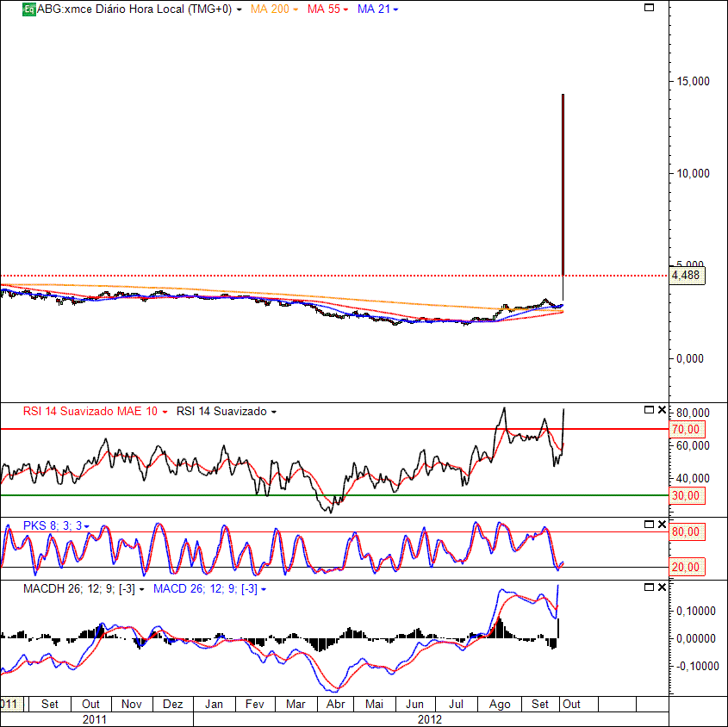728x727 pixels.
Task: Close the PKS stochastic panel
Action: click(x=662, y=524)
